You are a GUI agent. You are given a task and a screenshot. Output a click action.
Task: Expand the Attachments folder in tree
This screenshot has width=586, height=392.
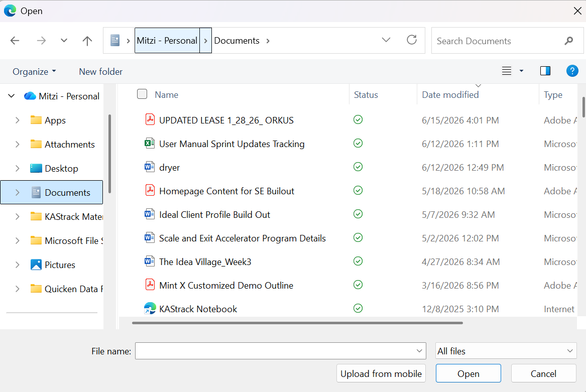17,145
